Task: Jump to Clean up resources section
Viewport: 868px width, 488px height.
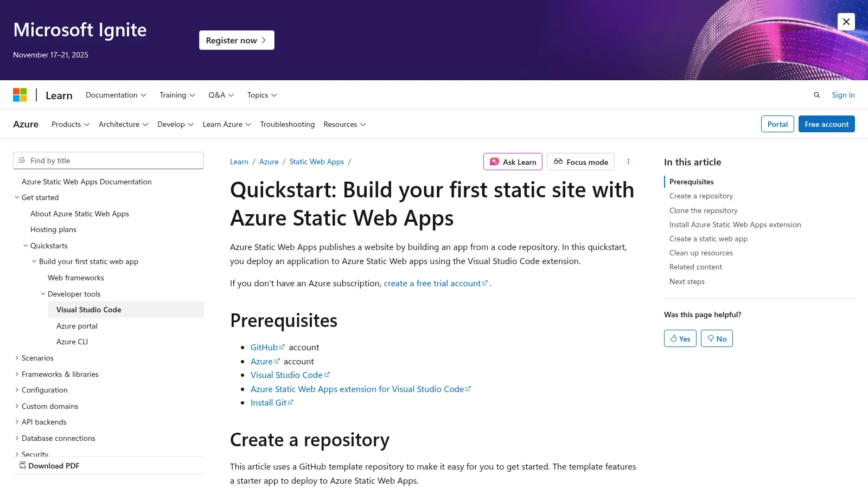Action: point(701,253)
